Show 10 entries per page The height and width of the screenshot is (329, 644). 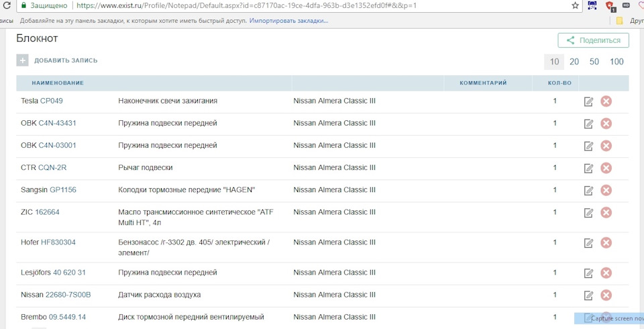click(x=554, y=62)
